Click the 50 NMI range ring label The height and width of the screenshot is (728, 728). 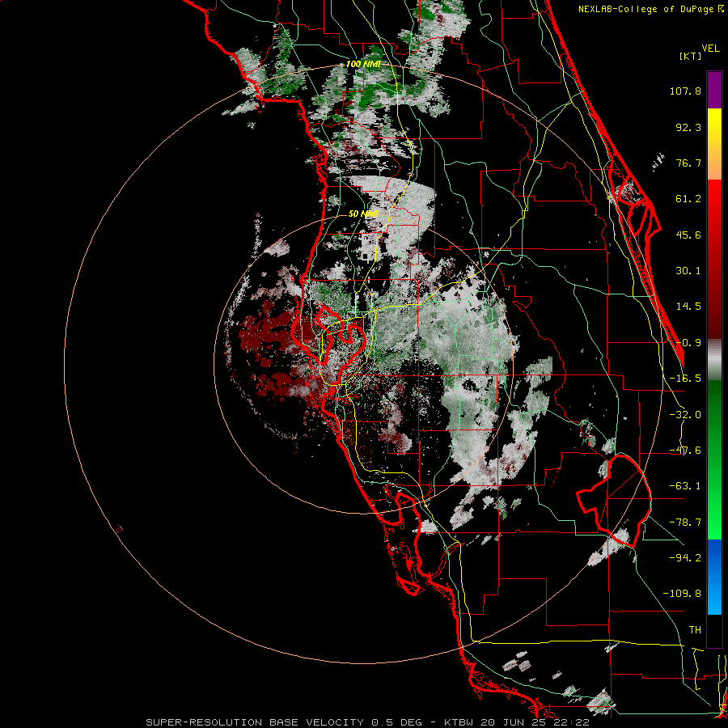tap(363, 214)
